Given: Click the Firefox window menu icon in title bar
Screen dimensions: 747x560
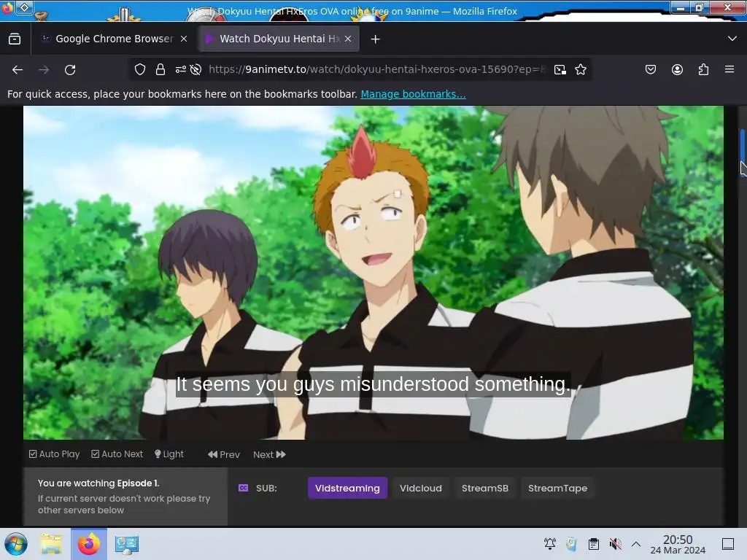Looking at the screenshot, I should point(7,8).
